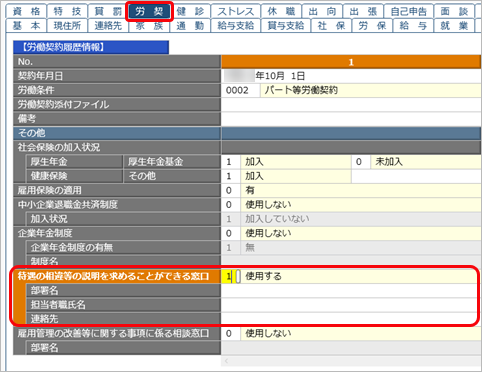Click the highlighted 待遇の相違等 code field
The width and height of the screenshot is (482, 372).
tap(228, 276)
